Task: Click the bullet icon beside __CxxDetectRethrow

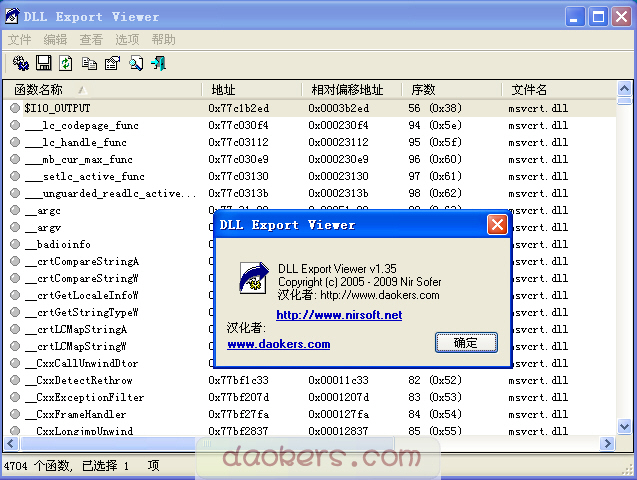Action: click(15, 380)
